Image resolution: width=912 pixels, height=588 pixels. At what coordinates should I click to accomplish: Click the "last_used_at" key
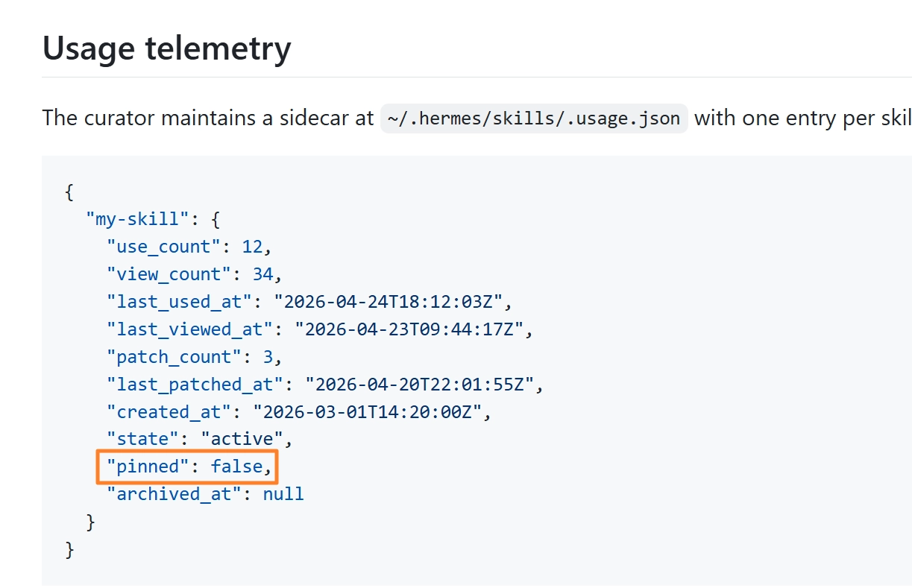pos(180,302)
